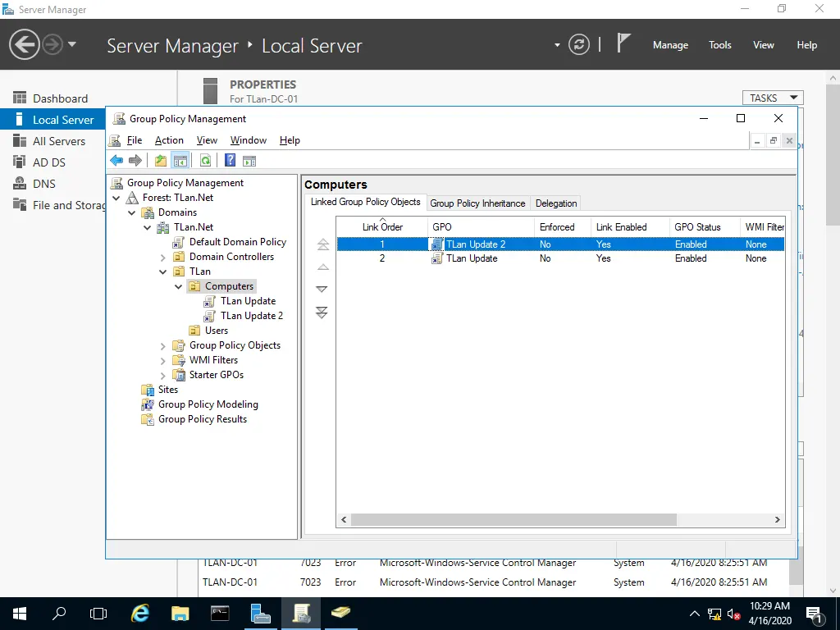The image size is (840, 630).
Task: Click taskbar clock showing 10:29 AM
Action: pos(769,614)
